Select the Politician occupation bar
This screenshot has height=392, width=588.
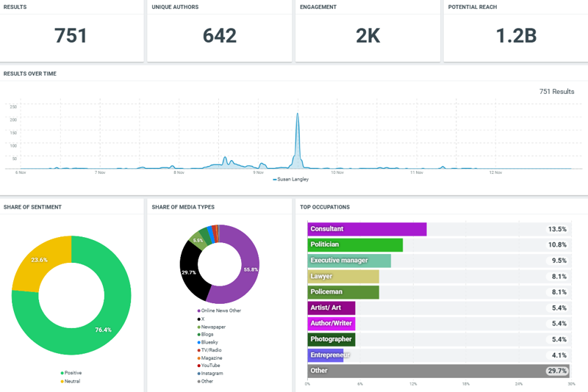(355, 244)
